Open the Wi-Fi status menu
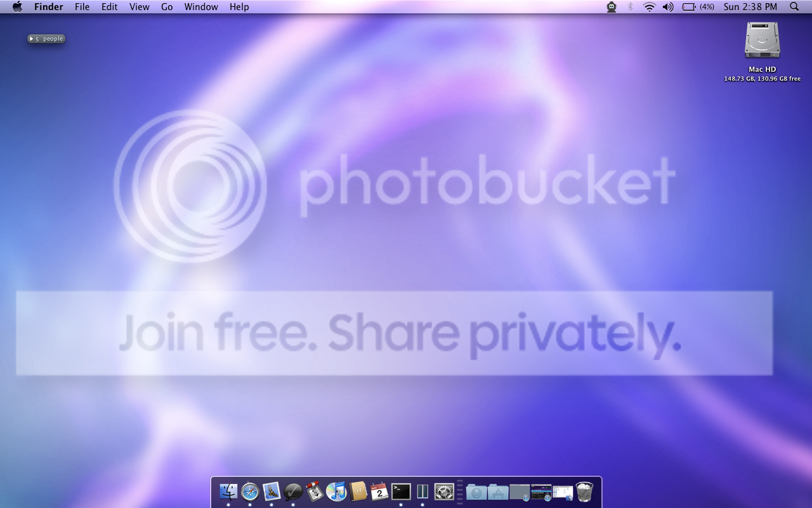This screenshot has height=508, width=812. (x=649, y=7)
